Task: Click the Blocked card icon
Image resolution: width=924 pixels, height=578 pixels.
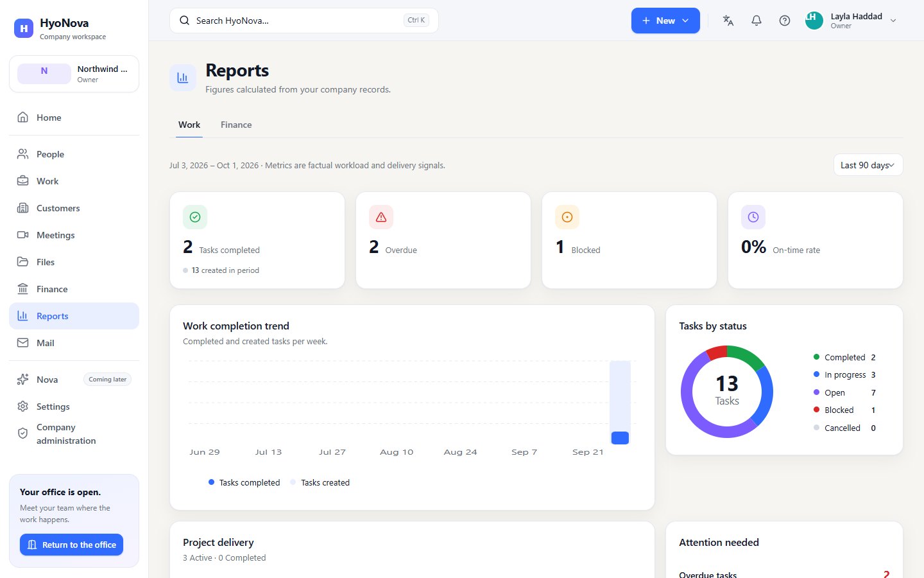Action: (x=567, y=217)
